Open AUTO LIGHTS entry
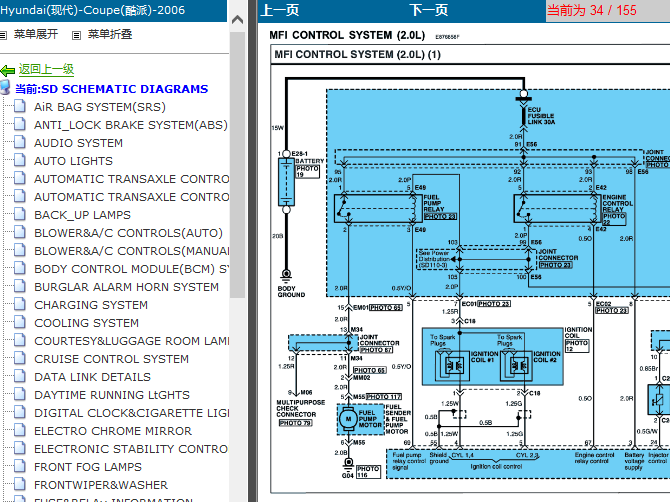Image resolution: width=670 pixels, height=502 pixels. pos(73,161)
